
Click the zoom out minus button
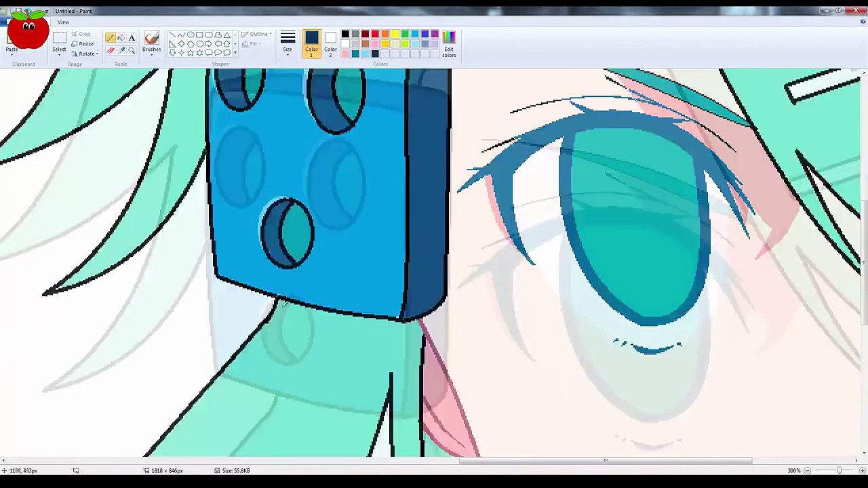point(807,470)
